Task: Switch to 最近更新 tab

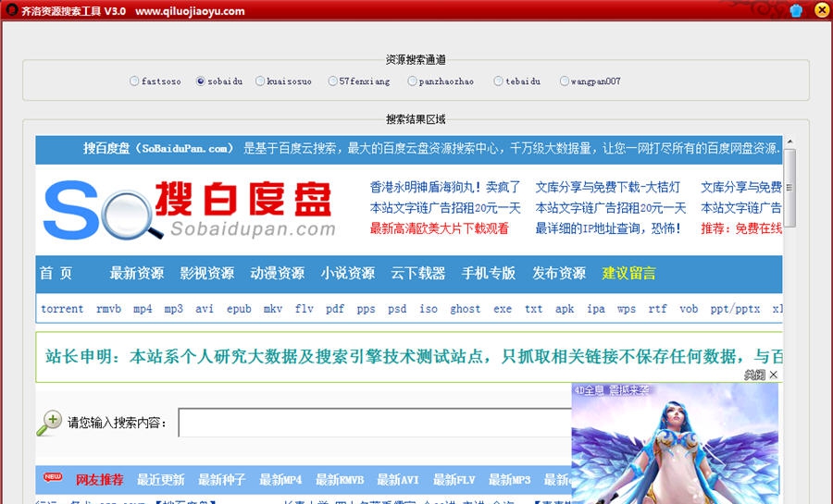Action: 160,480
